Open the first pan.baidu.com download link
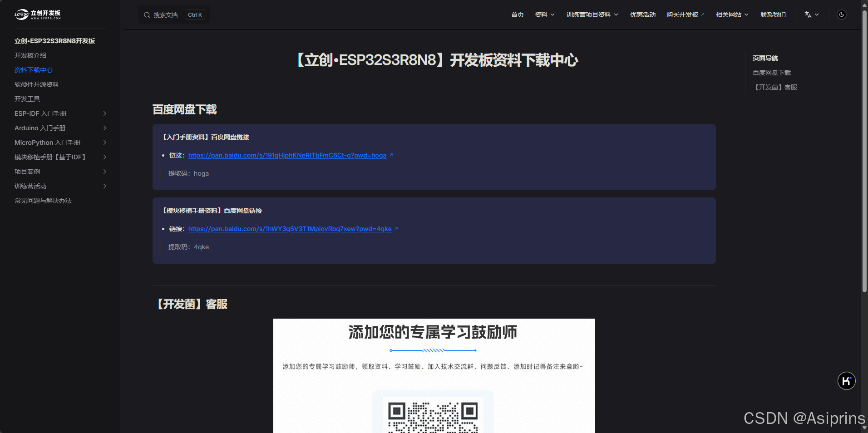Screen dimensions: 868x433 [287, 155]
